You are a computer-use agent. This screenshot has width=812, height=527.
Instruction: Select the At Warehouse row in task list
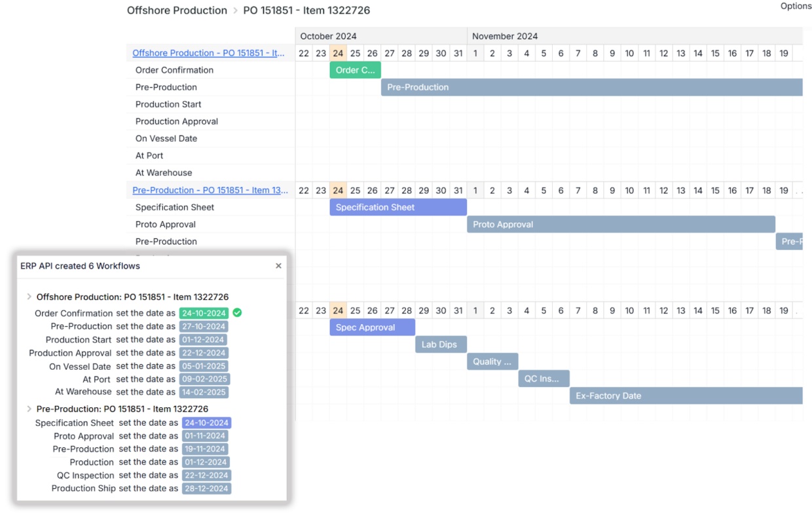[x=164, y=173]
